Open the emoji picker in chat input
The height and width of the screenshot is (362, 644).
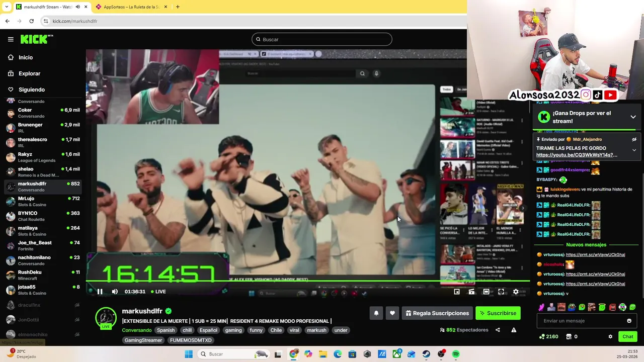(629, 321)
